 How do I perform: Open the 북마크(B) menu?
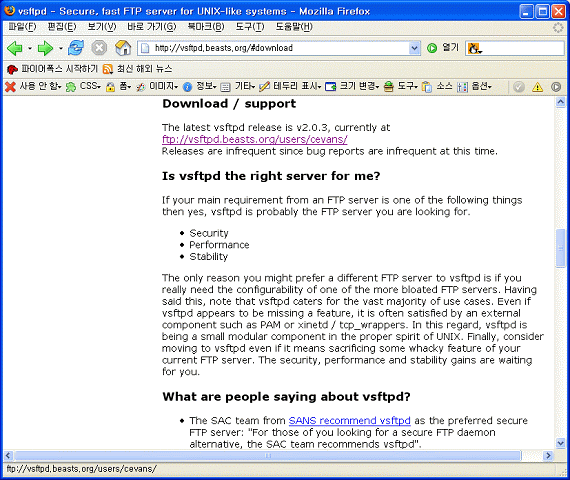tap(206, 27)
